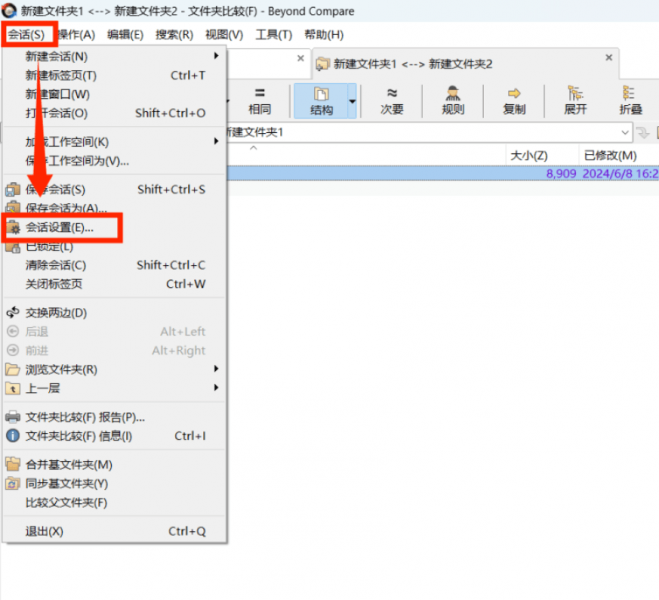Click the 相同 equals toolbar icon
659x600 pixels.
tap(260, 93)
